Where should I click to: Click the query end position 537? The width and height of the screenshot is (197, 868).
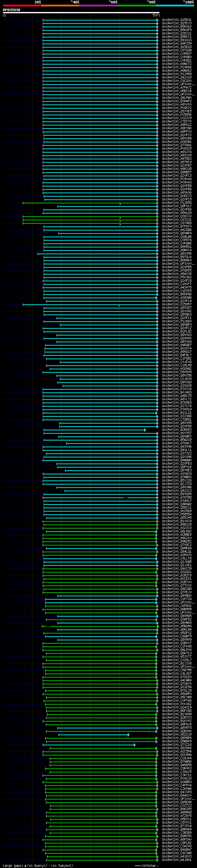(x=155, y=15)
